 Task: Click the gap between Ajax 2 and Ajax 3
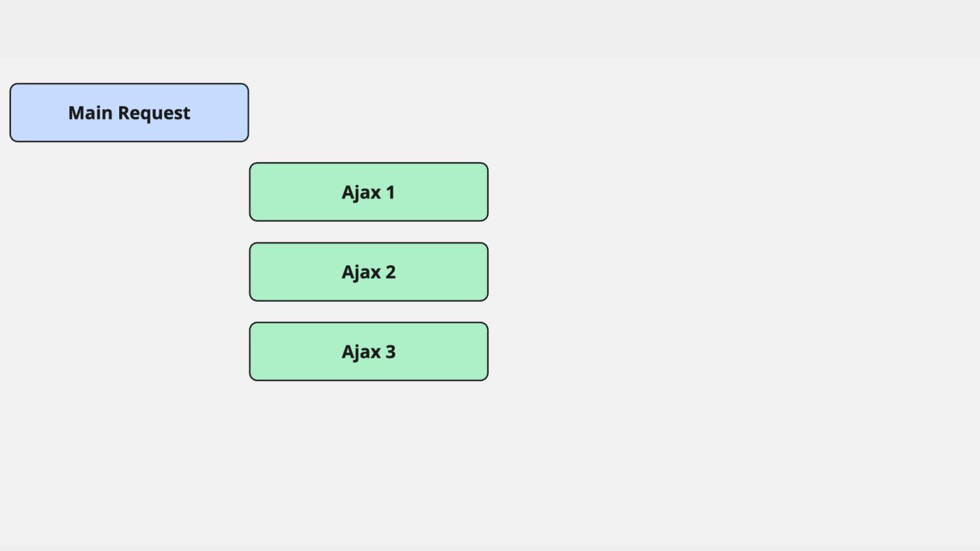click(x=368, y=312)
